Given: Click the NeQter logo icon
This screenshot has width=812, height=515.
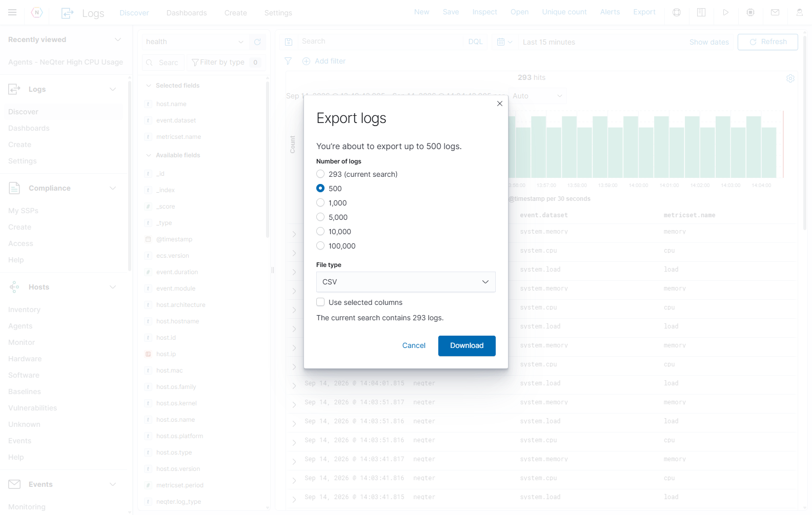Looking at the screenshot, I should tap(37, 12).
